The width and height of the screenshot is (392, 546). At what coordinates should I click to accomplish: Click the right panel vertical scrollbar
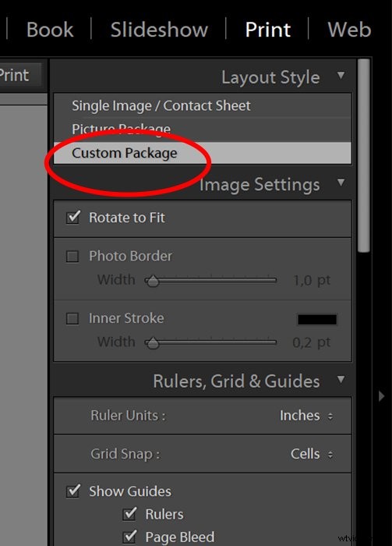364,155
